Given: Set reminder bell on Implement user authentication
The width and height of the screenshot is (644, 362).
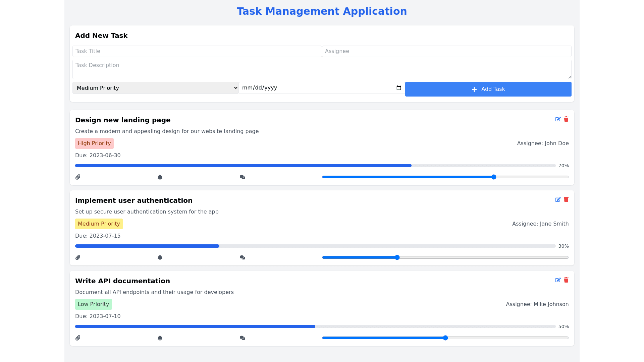Looking at the screenshot, I should pos(160,257).
